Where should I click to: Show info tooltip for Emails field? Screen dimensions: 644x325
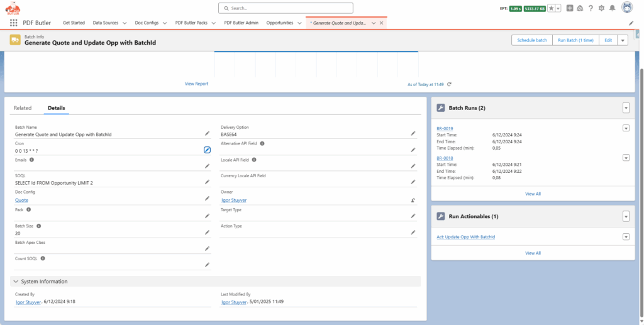click(x=31, y=160)
